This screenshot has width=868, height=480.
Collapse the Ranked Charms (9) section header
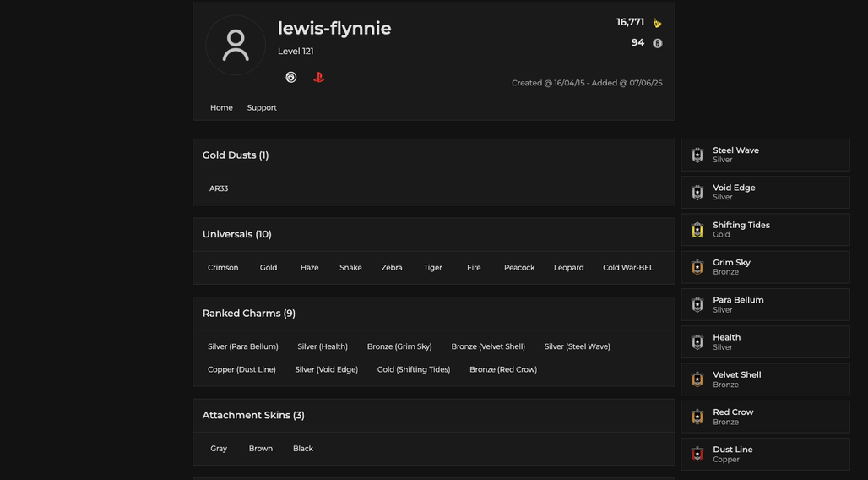click(433, 314)
